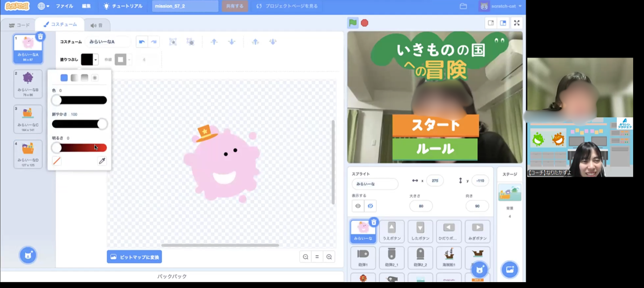This screenshot has width=644, height=288.
Task: Edit the project name mission_57_2
Action: (185, 6)
